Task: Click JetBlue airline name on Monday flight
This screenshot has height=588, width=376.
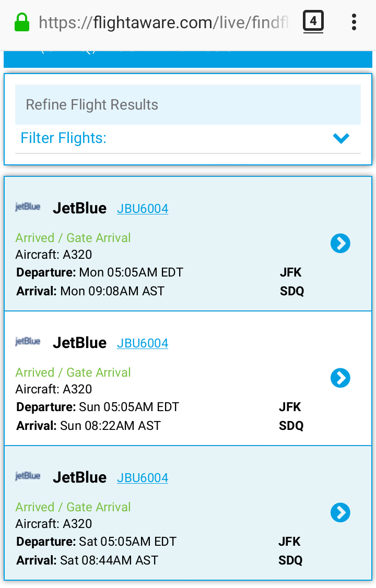Action: pyautogui.click(x=79, y=208)
